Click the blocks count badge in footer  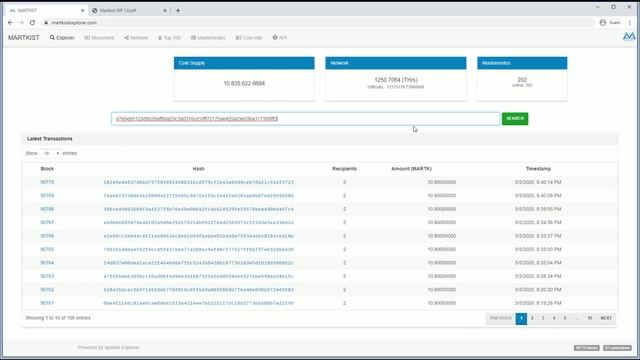tap(587, 348)
